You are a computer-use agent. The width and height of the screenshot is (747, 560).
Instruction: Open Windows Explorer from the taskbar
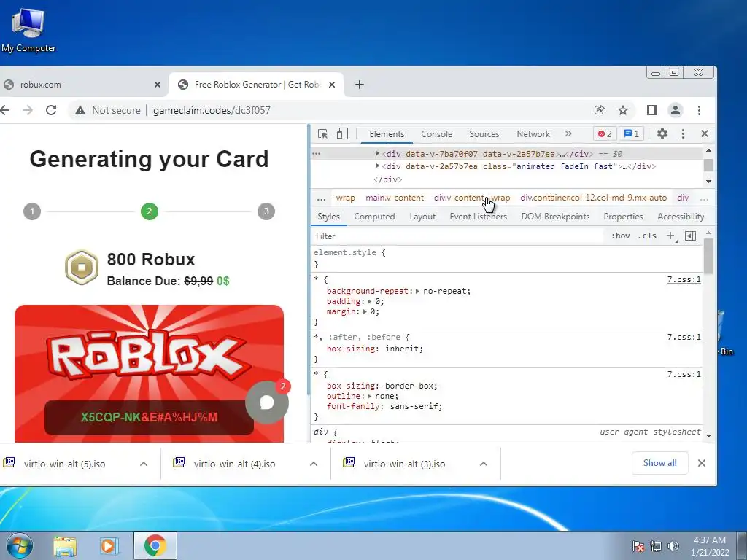[x=65, y=546]
